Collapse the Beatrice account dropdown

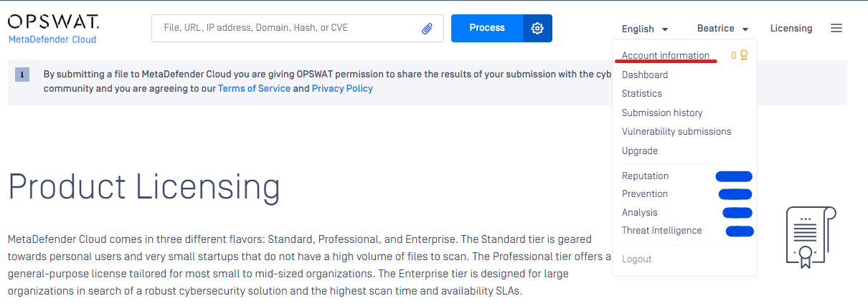coord(722,29)
